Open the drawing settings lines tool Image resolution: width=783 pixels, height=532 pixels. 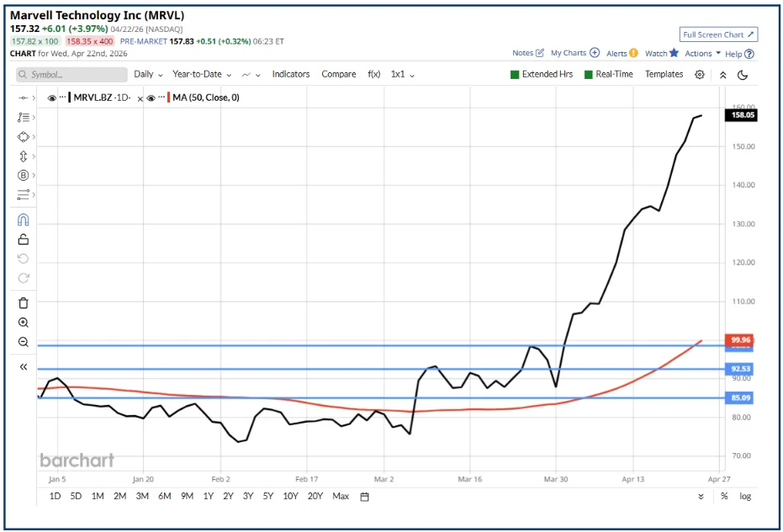coord(23,195)
